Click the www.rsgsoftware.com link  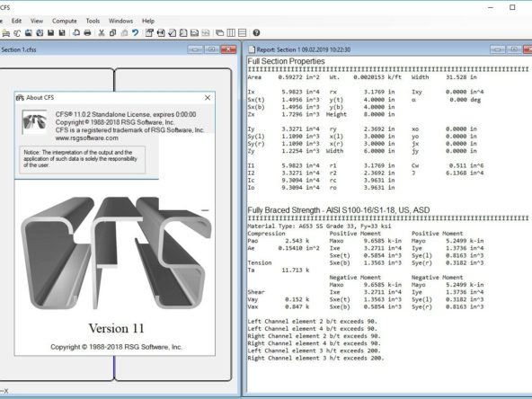[87, 138]
